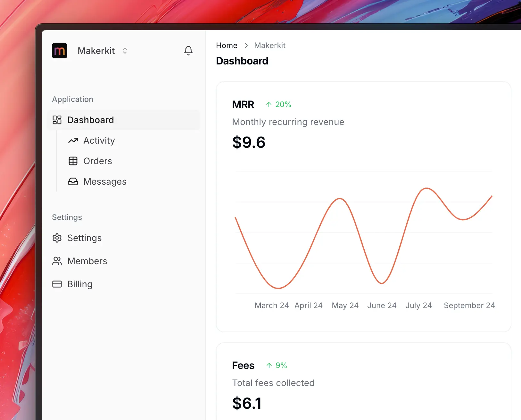Click the September 24 chart label

tap(469, 306)
